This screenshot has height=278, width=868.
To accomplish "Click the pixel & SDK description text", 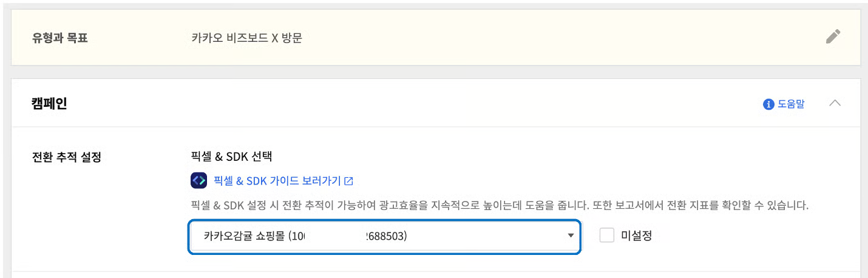I will (x=499, y=205).
